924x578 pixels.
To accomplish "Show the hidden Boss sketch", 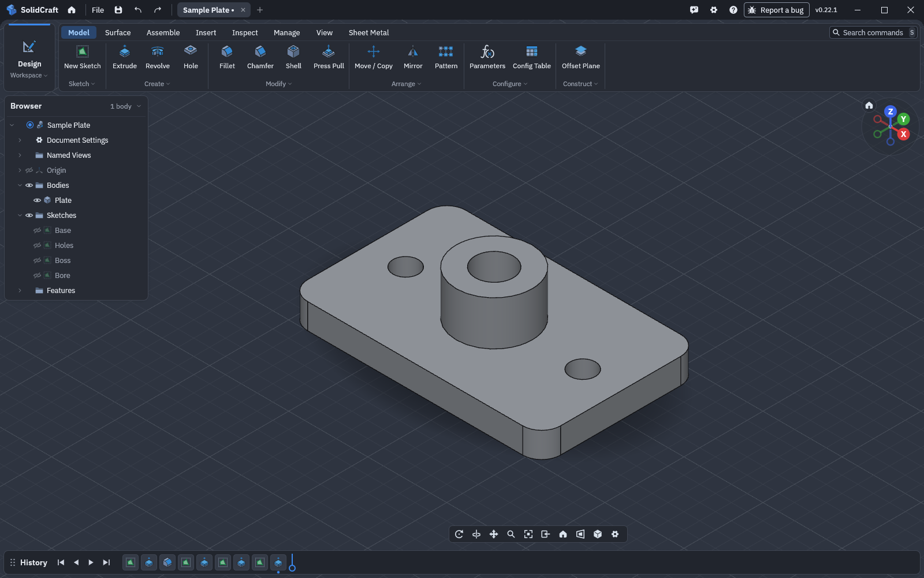I will (37, 261).
